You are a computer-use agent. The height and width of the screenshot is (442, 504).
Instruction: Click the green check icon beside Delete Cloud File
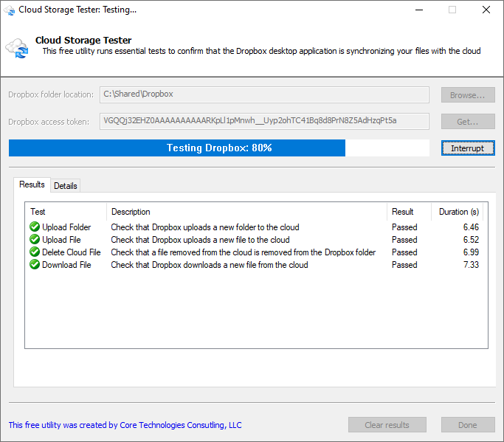click(x=35, y=252)
